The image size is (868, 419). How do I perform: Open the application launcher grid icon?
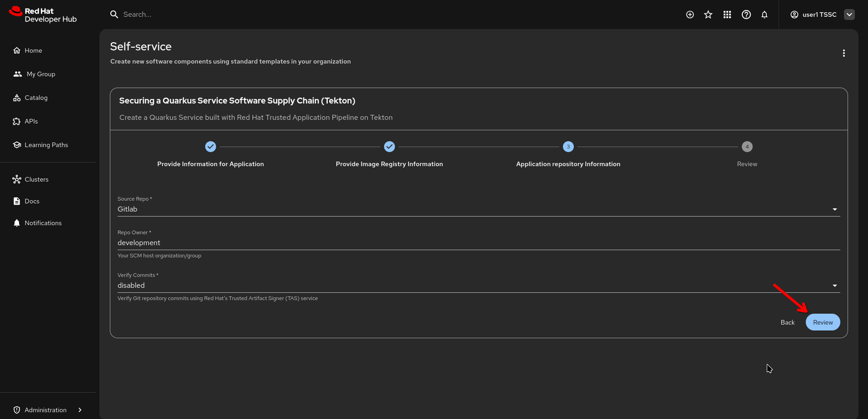[x=727, y=15]
